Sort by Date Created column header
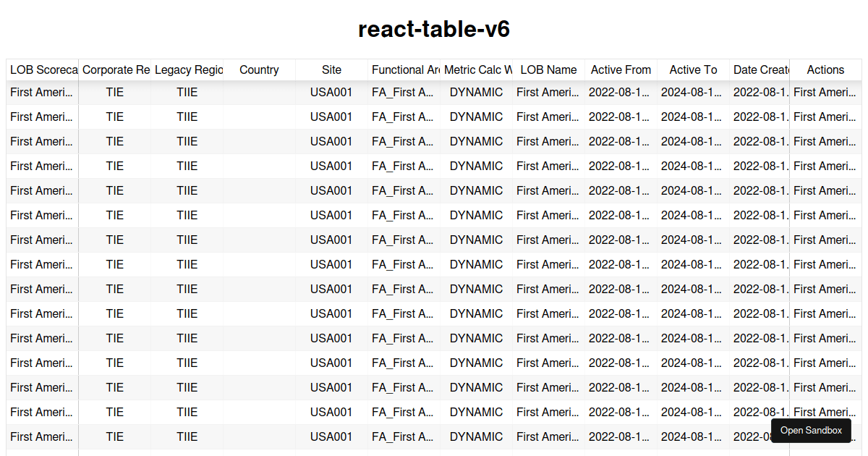 pos(759,69)
